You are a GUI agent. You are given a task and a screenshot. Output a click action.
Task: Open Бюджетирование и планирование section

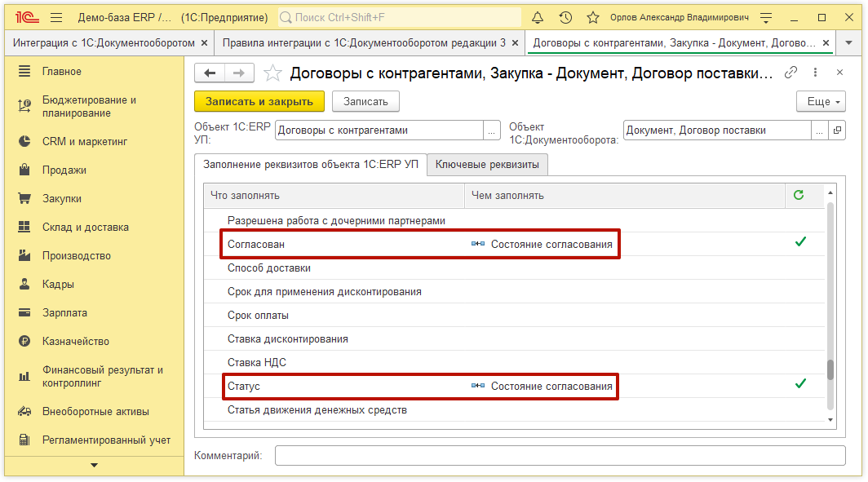[x=89, y=106]
